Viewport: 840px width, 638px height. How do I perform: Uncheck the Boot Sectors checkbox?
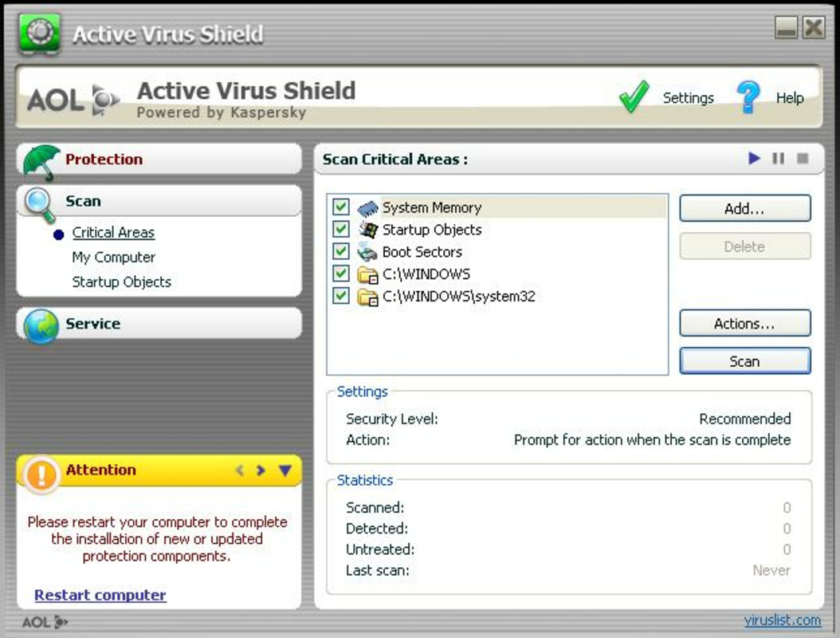(x=341, y=251)
